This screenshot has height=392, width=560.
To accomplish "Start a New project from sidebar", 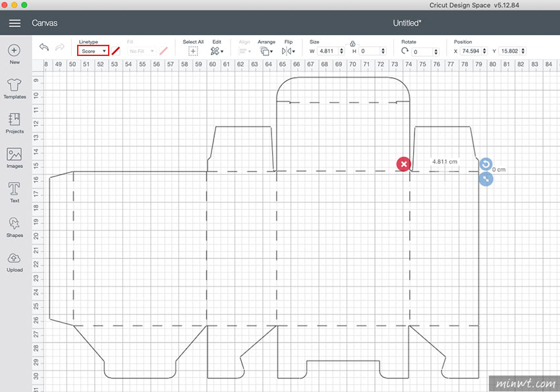I will point(14,54).
